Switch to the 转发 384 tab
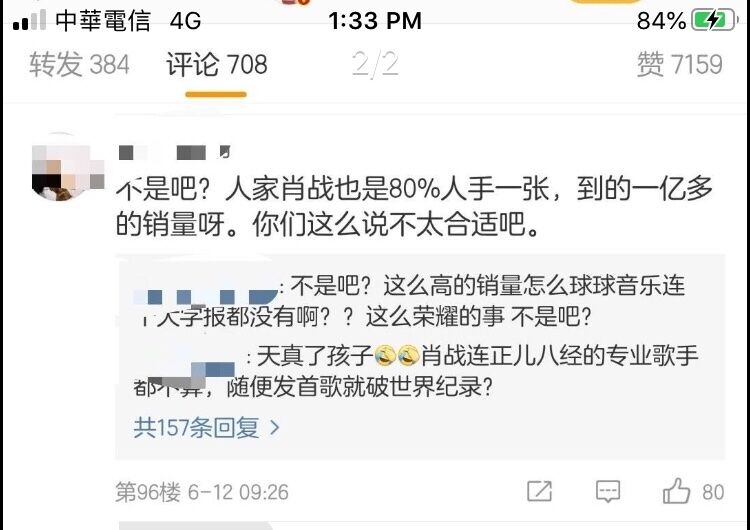The width and height of the screenshot is (750, 530). 79,64
